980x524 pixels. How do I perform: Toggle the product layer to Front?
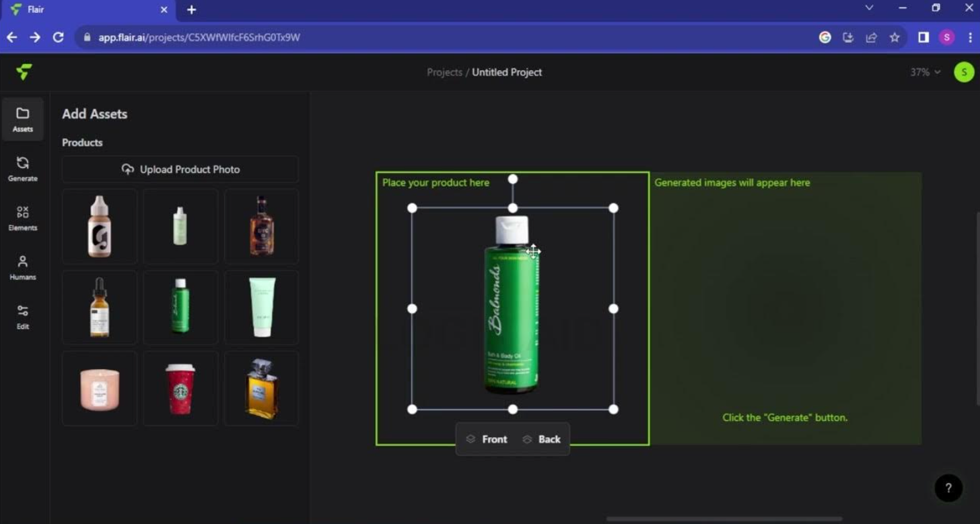pyautogui.click(x=486, y=438)
